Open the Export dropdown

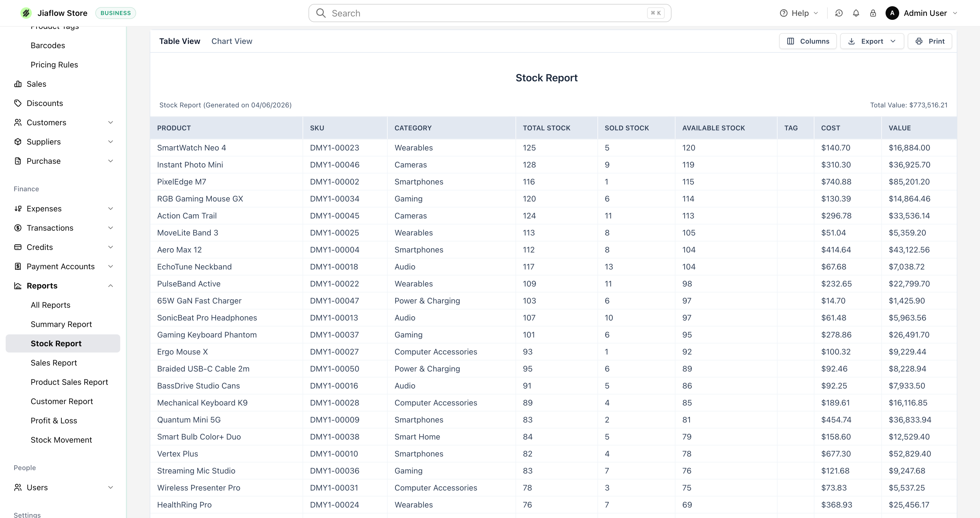pos(872,41)
